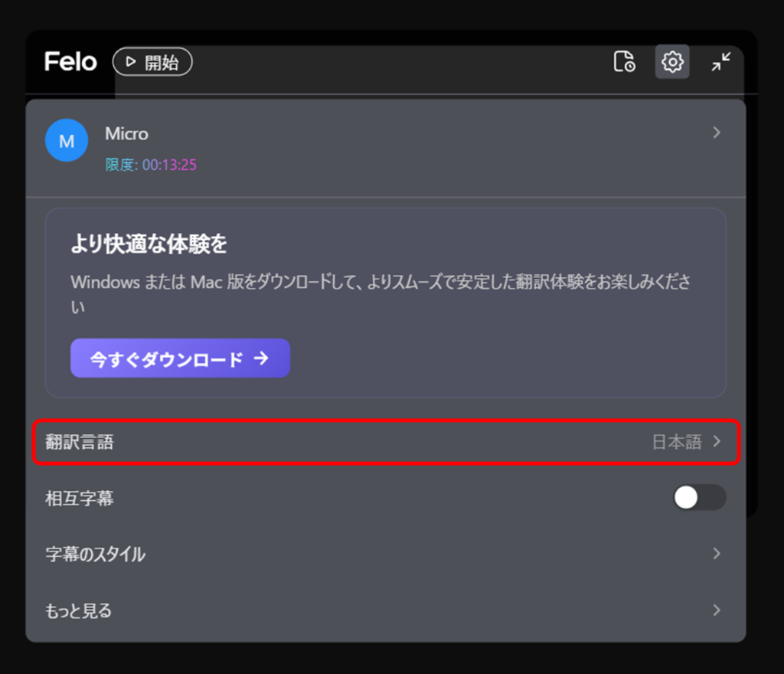Click the 相互字幕 label text

click(x=80, y=499)
